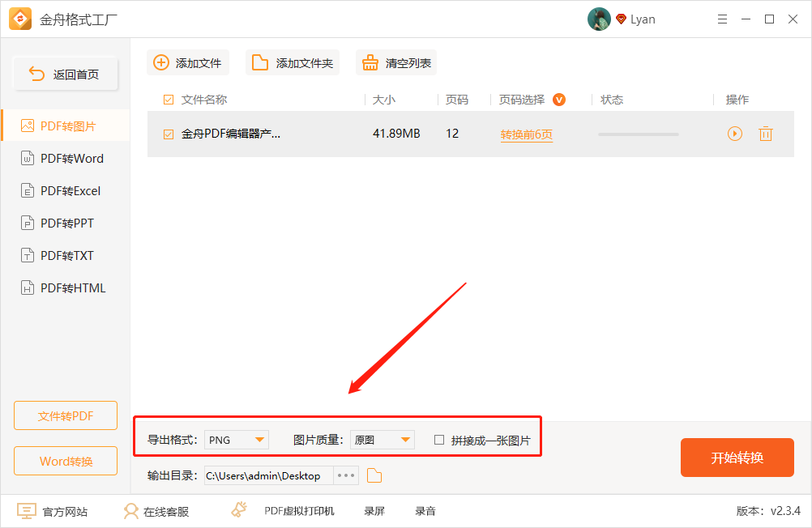Start converting the file with play icon
The width and height of the screenshot is (812, 528).
click(x=735, y=134)
